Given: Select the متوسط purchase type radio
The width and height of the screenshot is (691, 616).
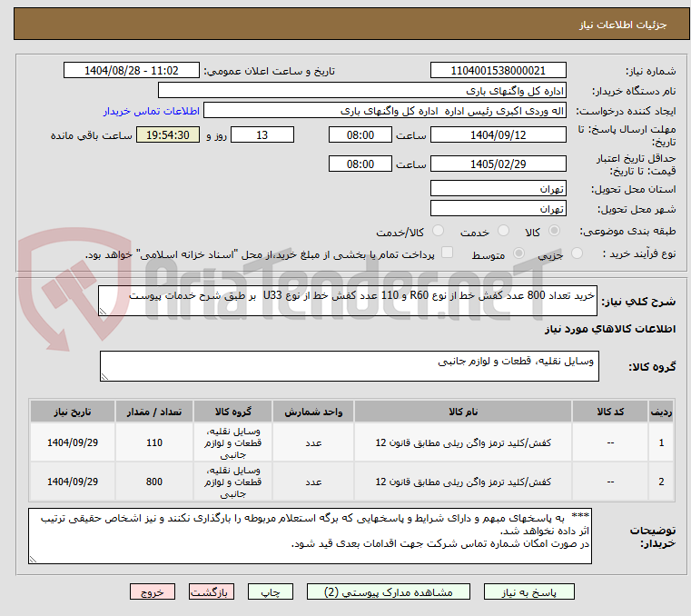Looking at the screenshot, I should [x=518, y=253].
